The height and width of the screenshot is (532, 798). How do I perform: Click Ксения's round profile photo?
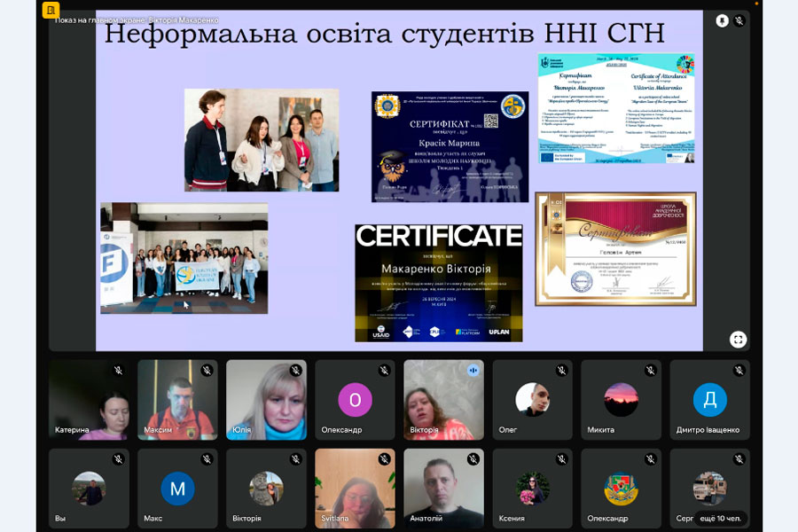click(x=532, y=489)
